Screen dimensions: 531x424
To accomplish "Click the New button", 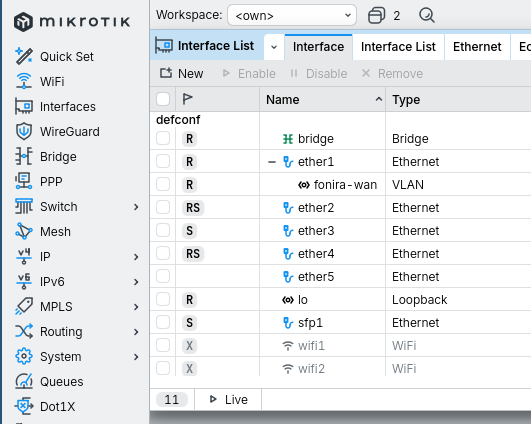I will pyautogui.click(x=182, y=73).
